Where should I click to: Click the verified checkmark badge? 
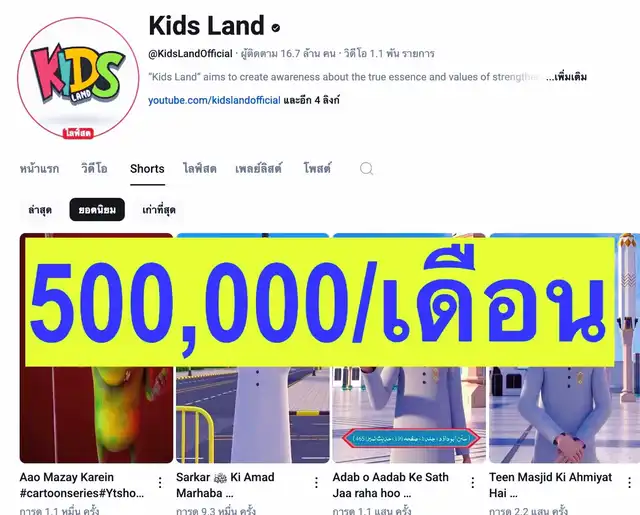point(276,28)
